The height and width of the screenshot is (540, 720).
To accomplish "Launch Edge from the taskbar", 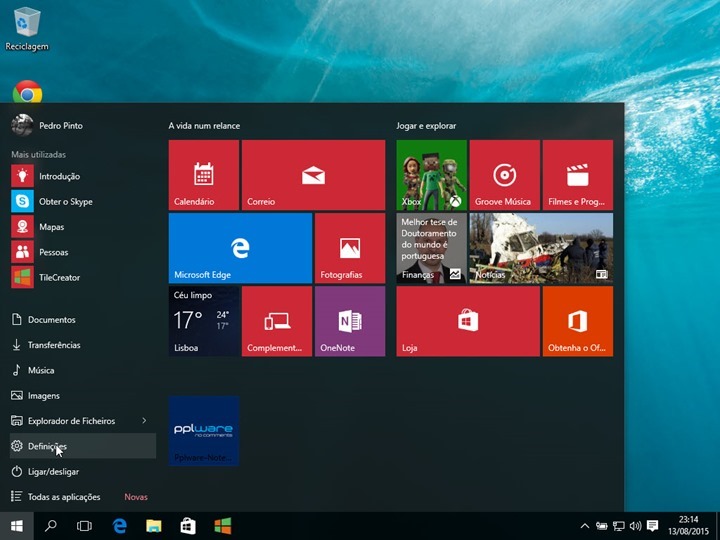I will [119, 526].
